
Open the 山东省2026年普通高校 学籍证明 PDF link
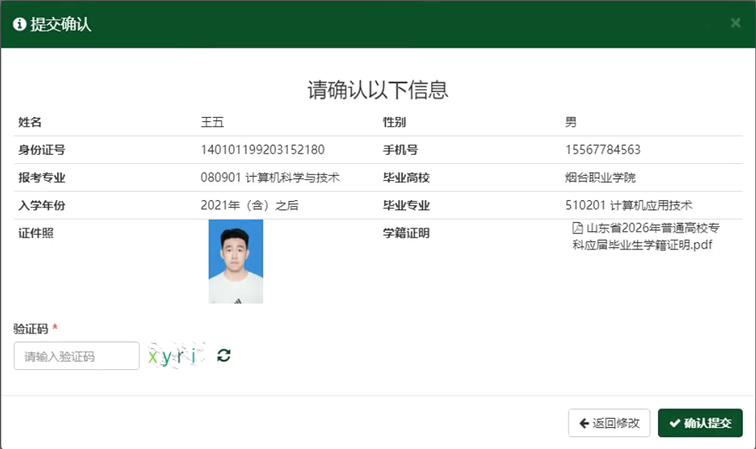tap(645, 237)
